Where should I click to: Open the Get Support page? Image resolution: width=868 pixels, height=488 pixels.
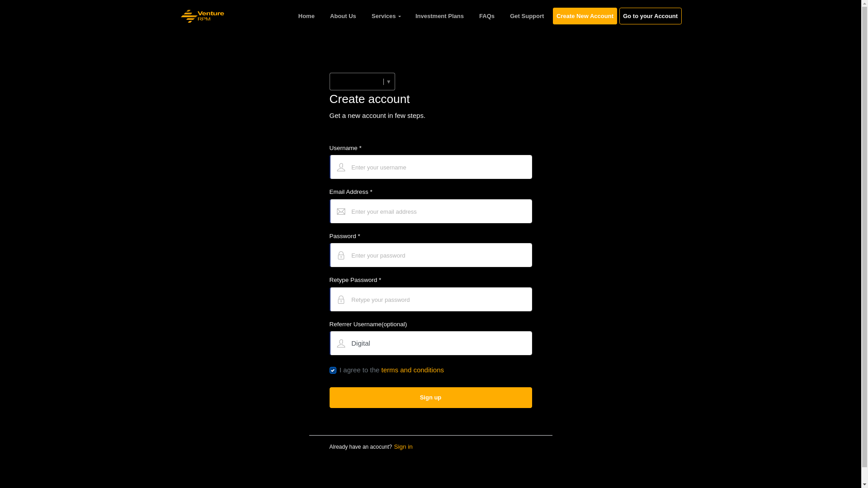pyautogui.click(x=527, y=16)
